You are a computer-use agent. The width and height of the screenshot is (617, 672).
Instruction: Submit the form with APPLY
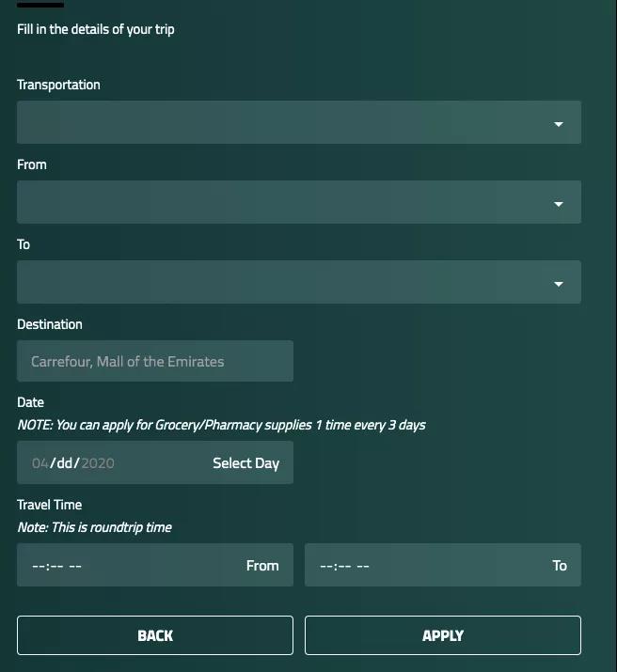click(442, 636)
